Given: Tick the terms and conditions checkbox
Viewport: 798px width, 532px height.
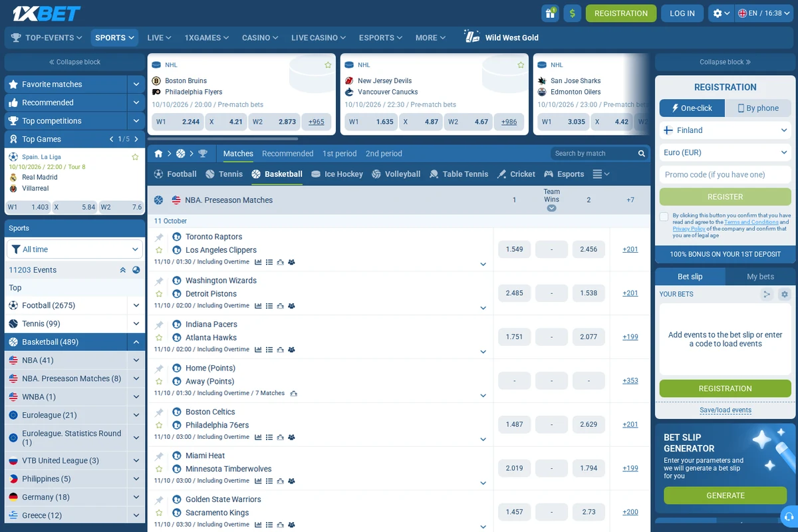Looking at the screenshot, I should (664, 217).
